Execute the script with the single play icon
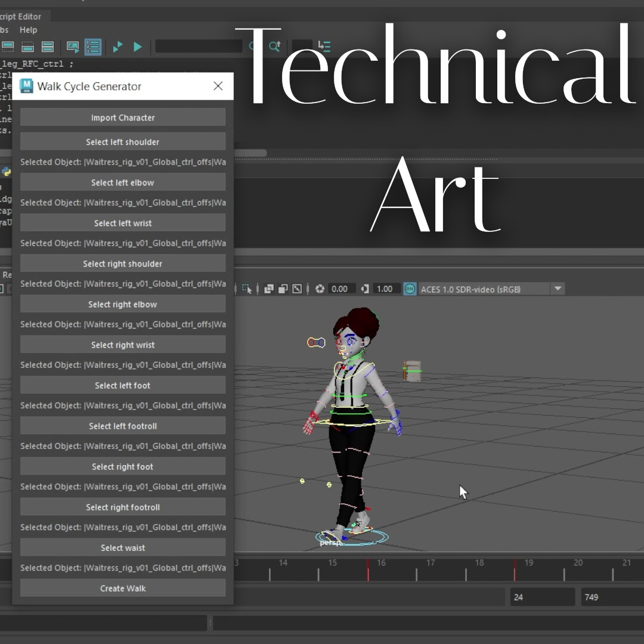 coord(138,47)
